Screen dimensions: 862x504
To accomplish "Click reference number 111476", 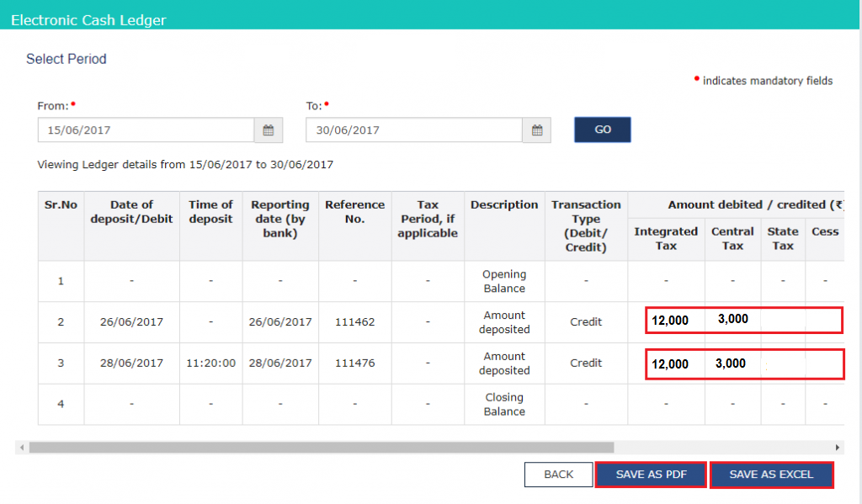I will click(x=354, y=363).
